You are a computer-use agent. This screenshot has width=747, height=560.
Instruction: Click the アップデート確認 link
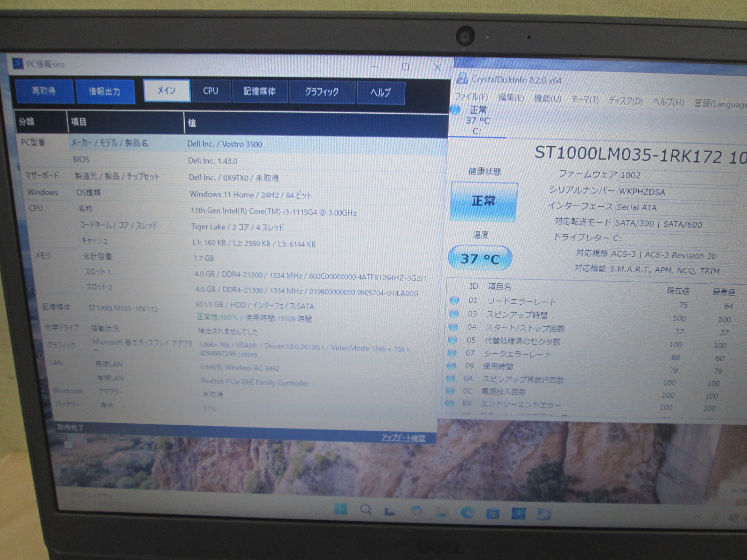(x=403, y=438)
